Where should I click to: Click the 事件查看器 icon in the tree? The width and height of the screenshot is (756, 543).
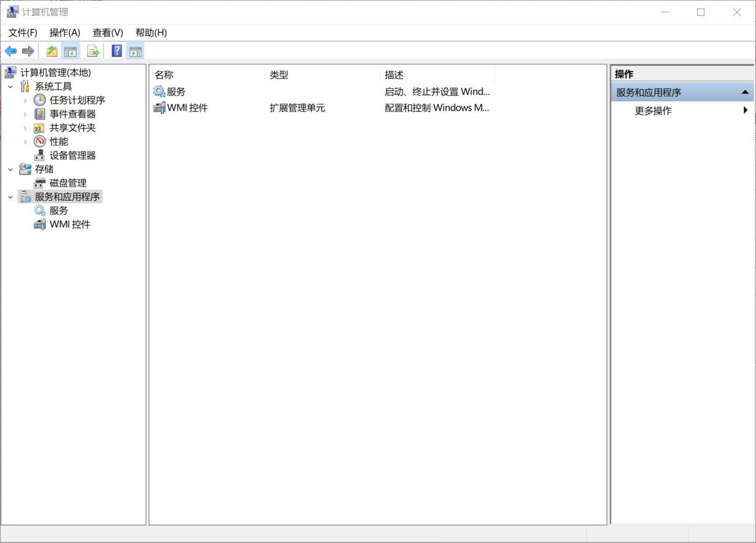click(x=40, y=114)
